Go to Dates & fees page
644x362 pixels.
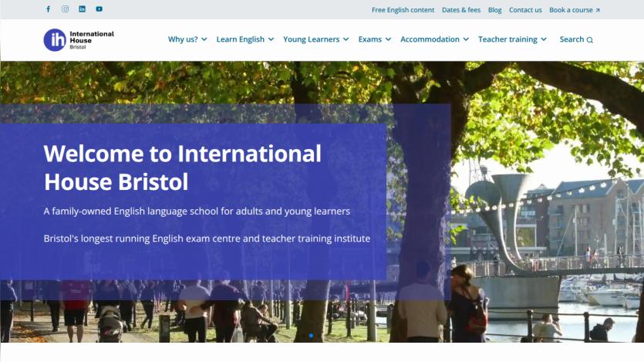[x=461, y=10]
